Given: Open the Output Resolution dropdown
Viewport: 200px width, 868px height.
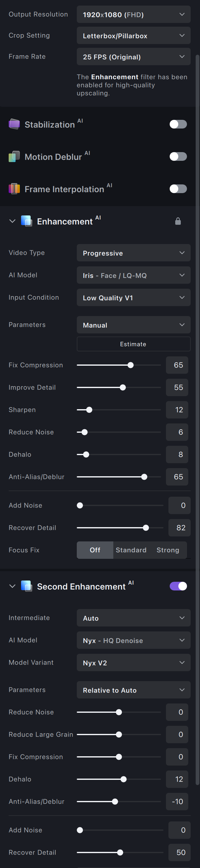Looking at the screenshot, I should (133, 15).
